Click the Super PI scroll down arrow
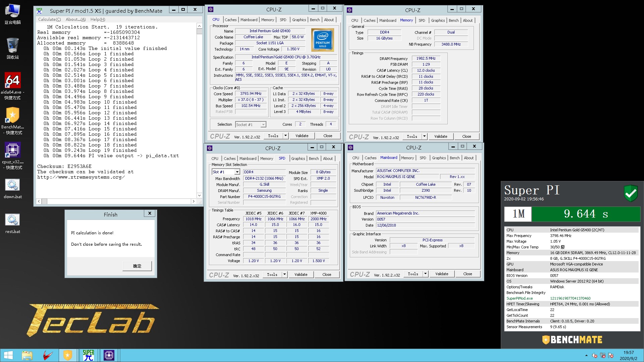The width and height of the screenshot is (644, 362). pos(199,195)
